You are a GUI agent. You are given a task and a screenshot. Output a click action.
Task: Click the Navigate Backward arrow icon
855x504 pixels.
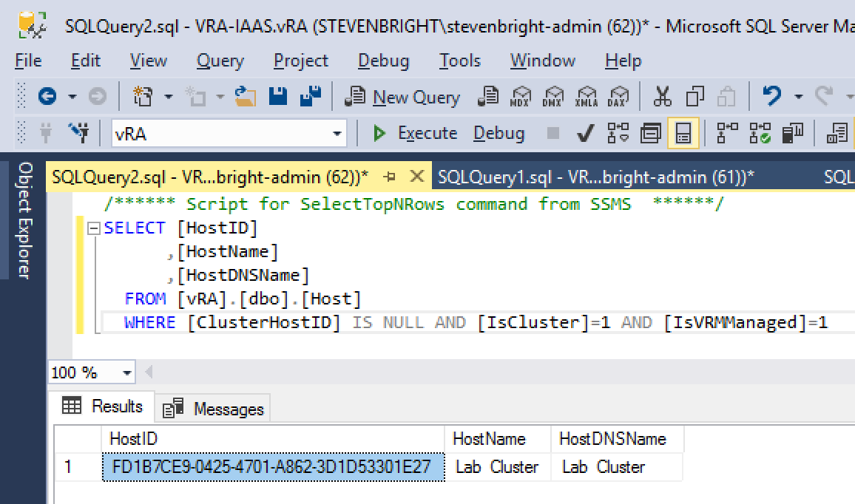47,96
